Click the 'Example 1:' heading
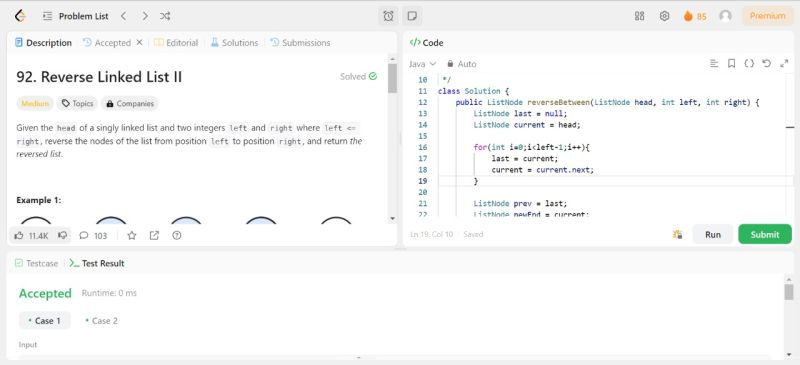This screenshot has width=800, height=365. (x=39, y=200)
